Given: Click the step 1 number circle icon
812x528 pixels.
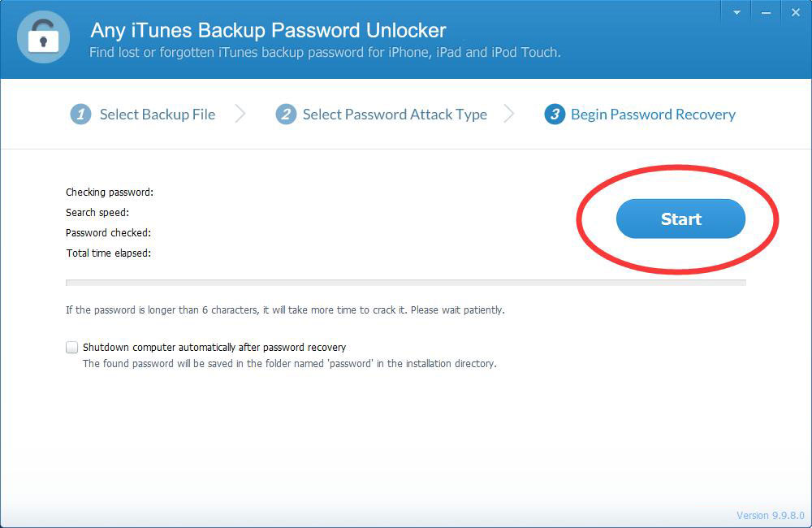Looking at the screenshot, I should click(80, 115).
